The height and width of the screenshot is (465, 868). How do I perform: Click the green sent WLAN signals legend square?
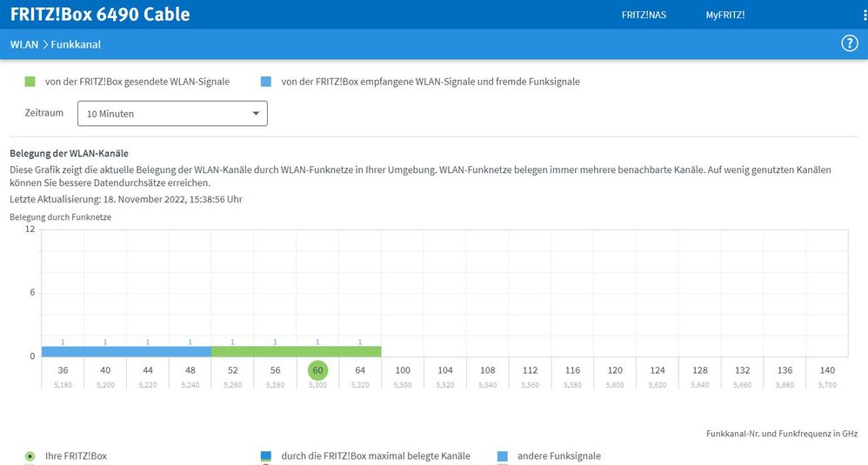(30, 82)
